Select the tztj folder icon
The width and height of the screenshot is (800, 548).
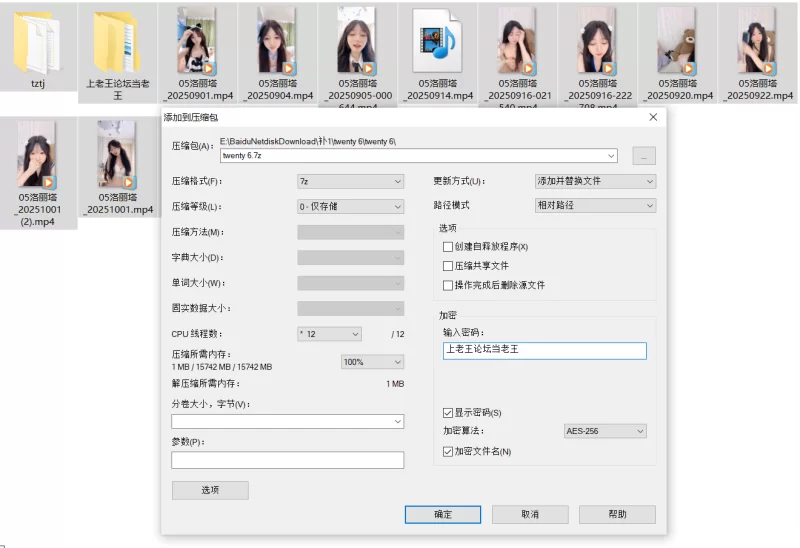click(x=37, y=42)
